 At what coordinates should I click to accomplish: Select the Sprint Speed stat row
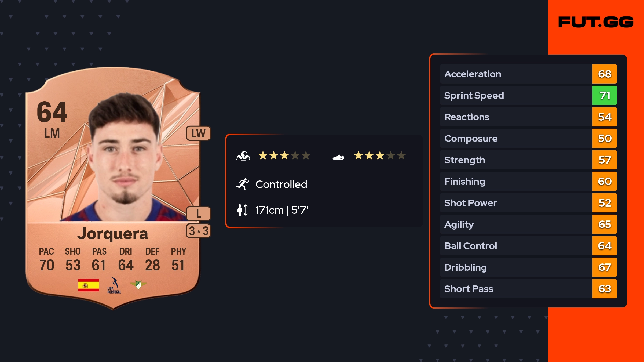tap(516, 96)
